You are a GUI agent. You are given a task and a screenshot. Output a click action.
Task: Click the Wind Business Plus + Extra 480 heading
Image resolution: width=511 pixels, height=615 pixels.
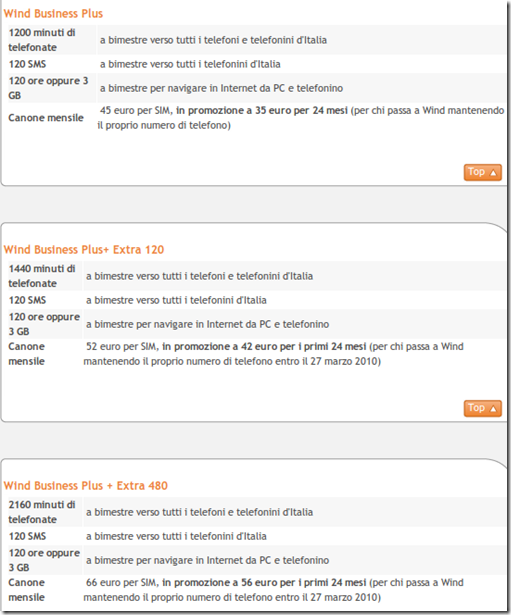click(x=85, y=486)
